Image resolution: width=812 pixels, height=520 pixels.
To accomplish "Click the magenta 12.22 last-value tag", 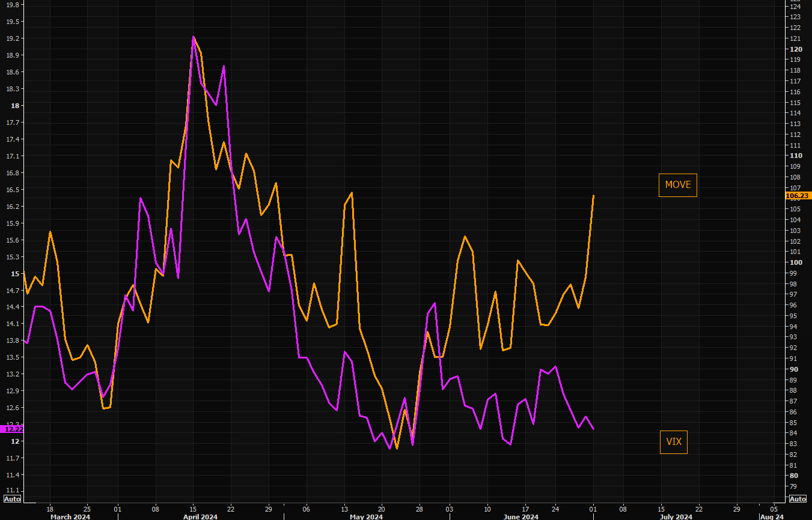I will [13, 429].
